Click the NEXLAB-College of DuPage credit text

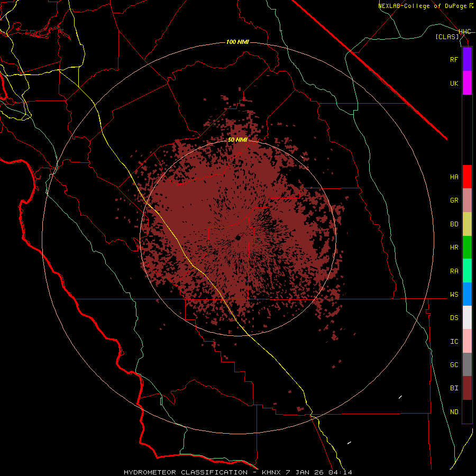tap(422, 6)
